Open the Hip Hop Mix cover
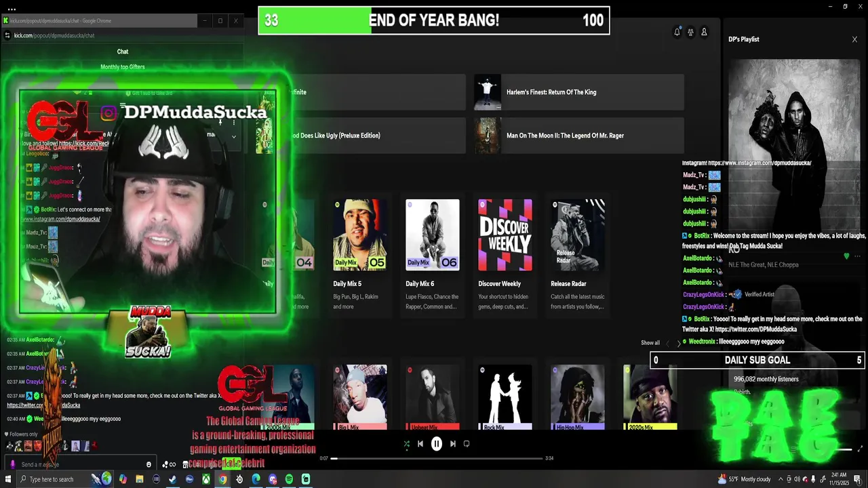The width and height of the screenshot is (868, 488). 578,397
